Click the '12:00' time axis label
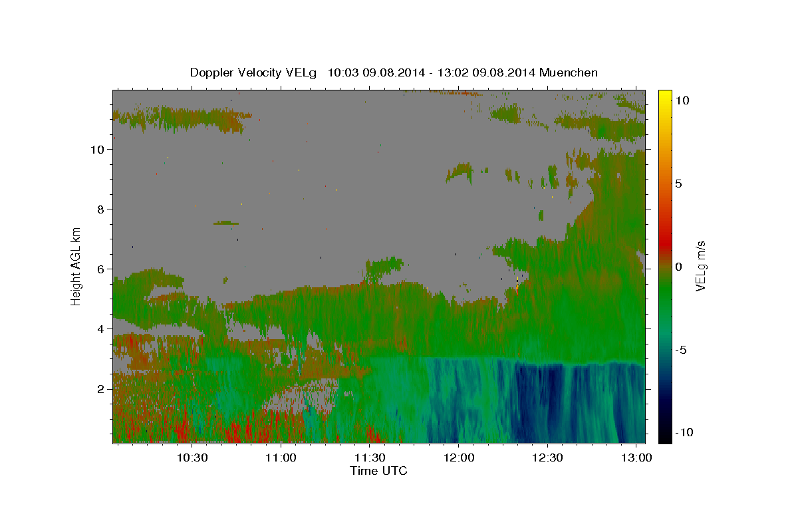 458,458
